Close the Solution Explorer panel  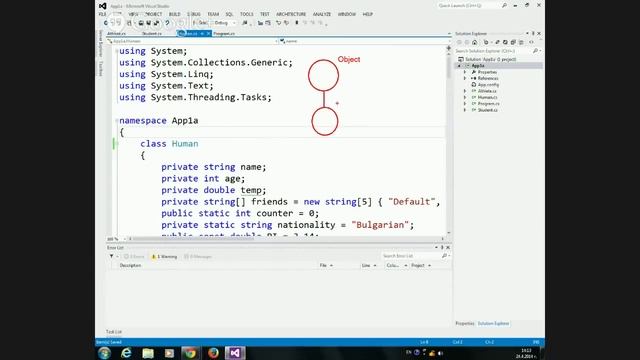click(x=539, y=33)
